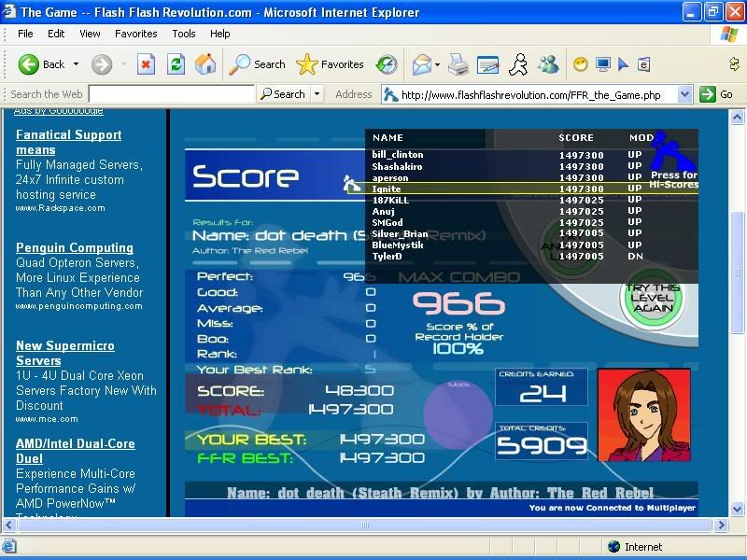Open the History toolbar icon
Viewport: 747px width, 560px height.
tap(387, 64)
